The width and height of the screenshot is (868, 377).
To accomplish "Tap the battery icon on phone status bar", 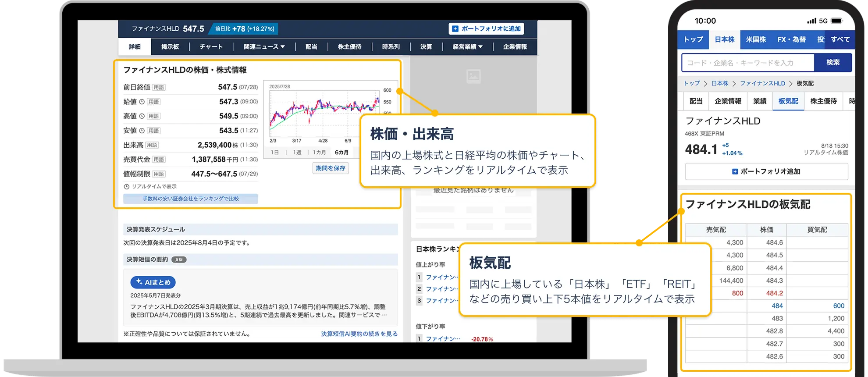I will [x=837, y=21].
